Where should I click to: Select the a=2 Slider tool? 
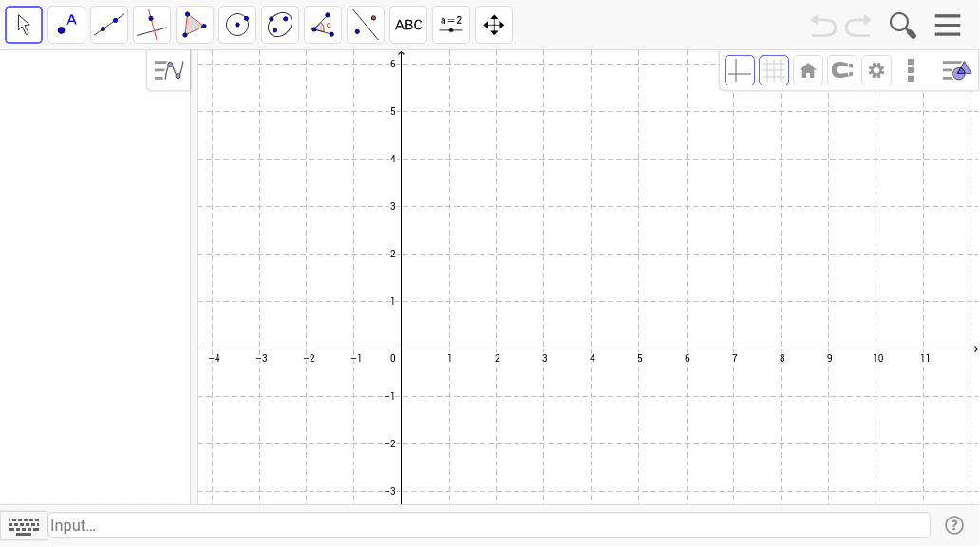pos(451,25)
